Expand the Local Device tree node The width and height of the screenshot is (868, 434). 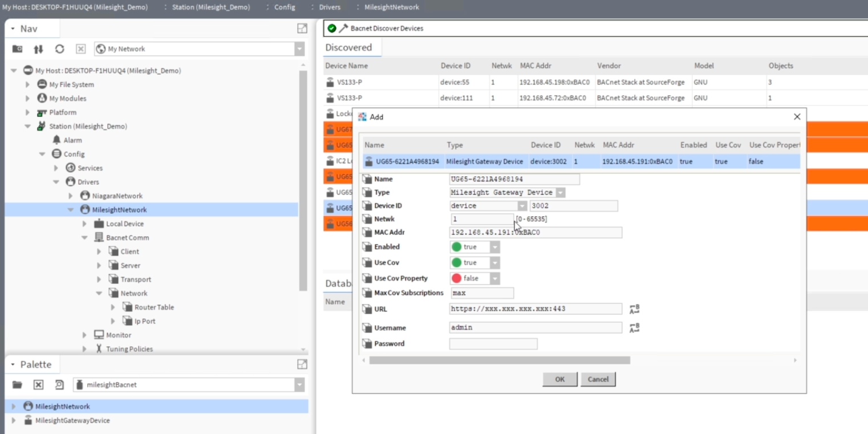[x=84, y=224]
